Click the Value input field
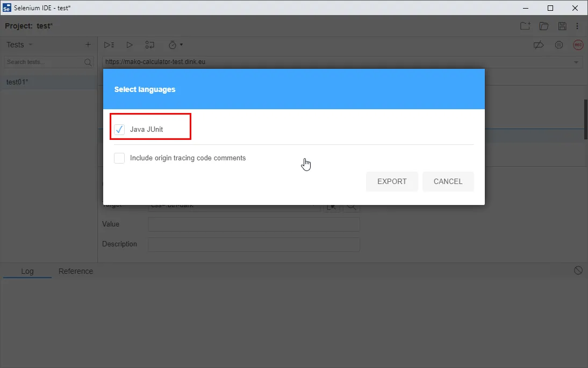This screenshot has height=368, width=588. tap(254, 224)
